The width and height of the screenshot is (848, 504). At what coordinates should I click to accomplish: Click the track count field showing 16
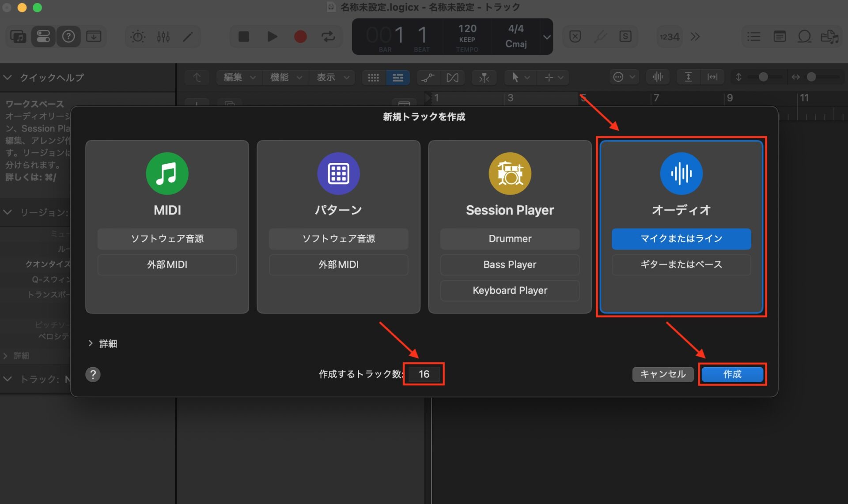pos(424,374)
